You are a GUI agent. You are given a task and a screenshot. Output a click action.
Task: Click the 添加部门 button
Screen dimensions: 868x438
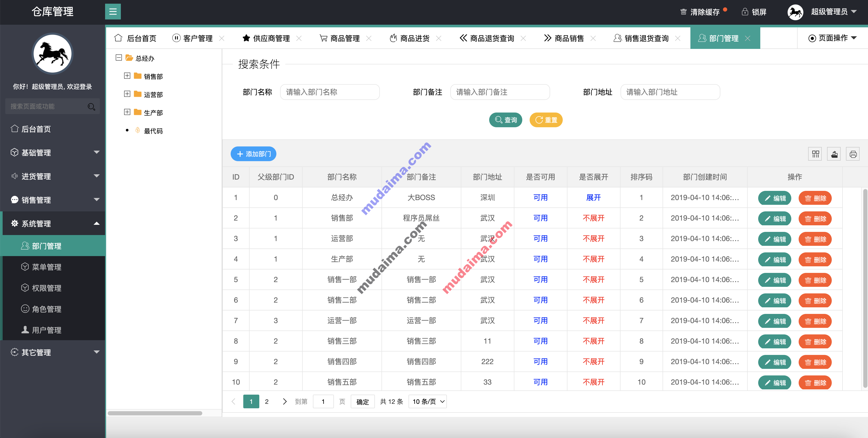pos(254,154)
